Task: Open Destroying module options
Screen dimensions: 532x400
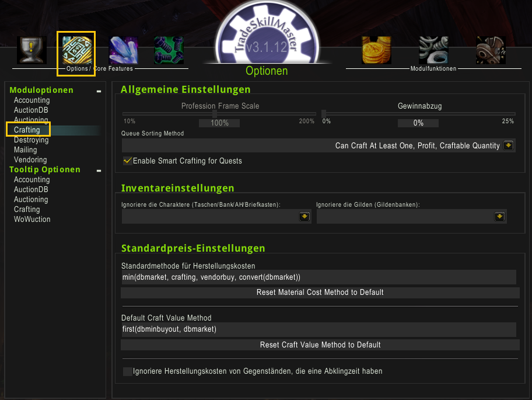Action: [32, 140]
